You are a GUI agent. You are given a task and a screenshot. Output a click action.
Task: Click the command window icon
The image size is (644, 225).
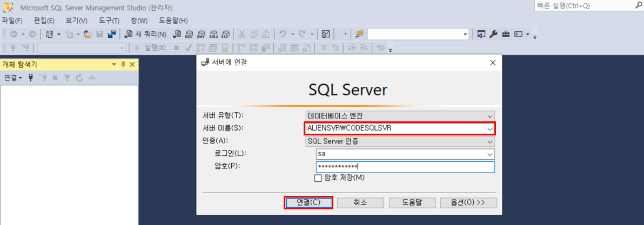click(518, 35)
